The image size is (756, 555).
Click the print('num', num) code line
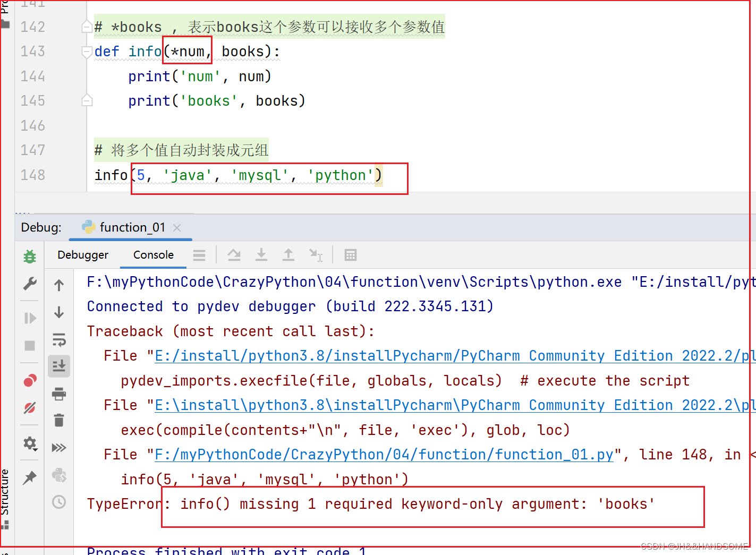point(200,76)
